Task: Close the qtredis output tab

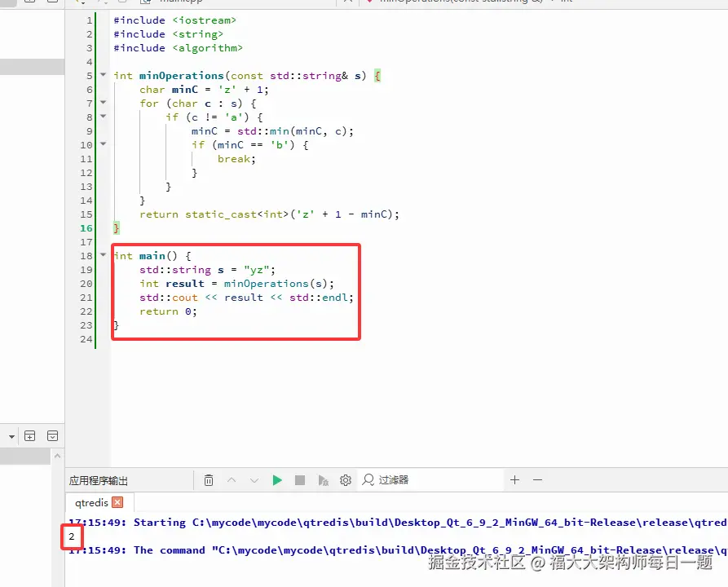Action: click(x=118, y=502)
